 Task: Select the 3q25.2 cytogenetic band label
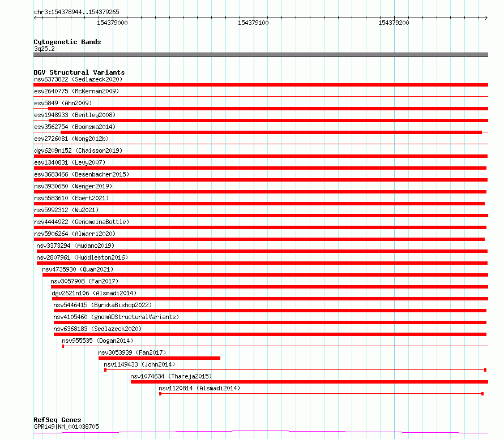(44, 49)
